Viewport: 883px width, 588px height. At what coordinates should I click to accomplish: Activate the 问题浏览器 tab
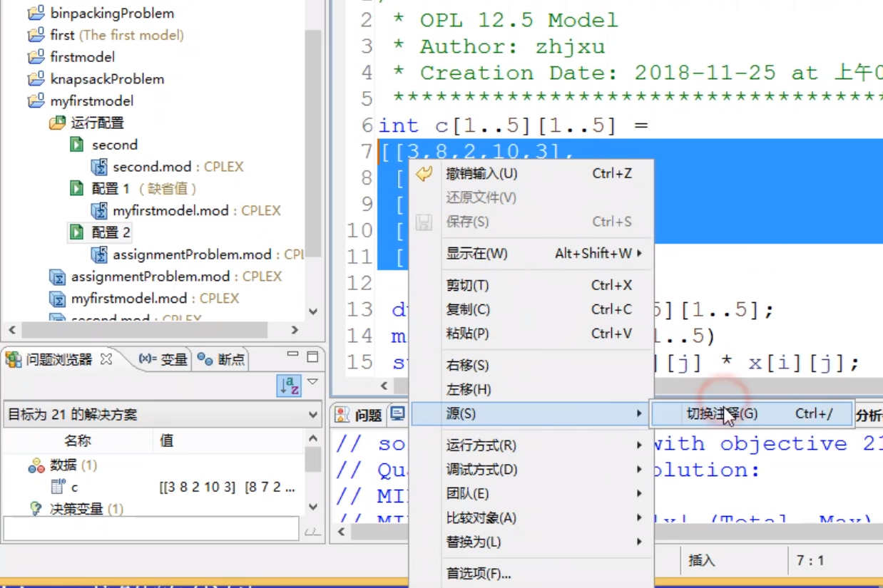pyautogui.click(x=59, y=359)
